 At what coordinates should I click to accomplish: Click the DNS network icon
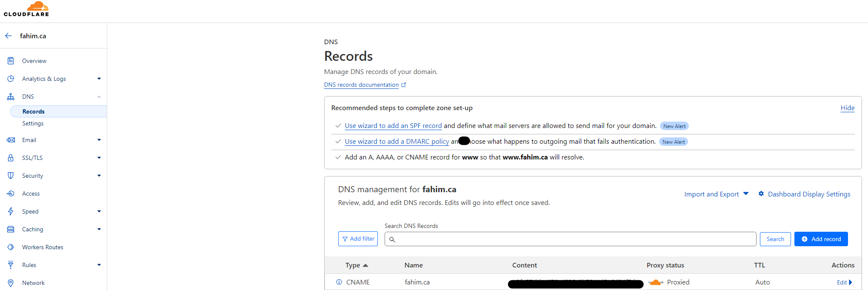point(11,97)
